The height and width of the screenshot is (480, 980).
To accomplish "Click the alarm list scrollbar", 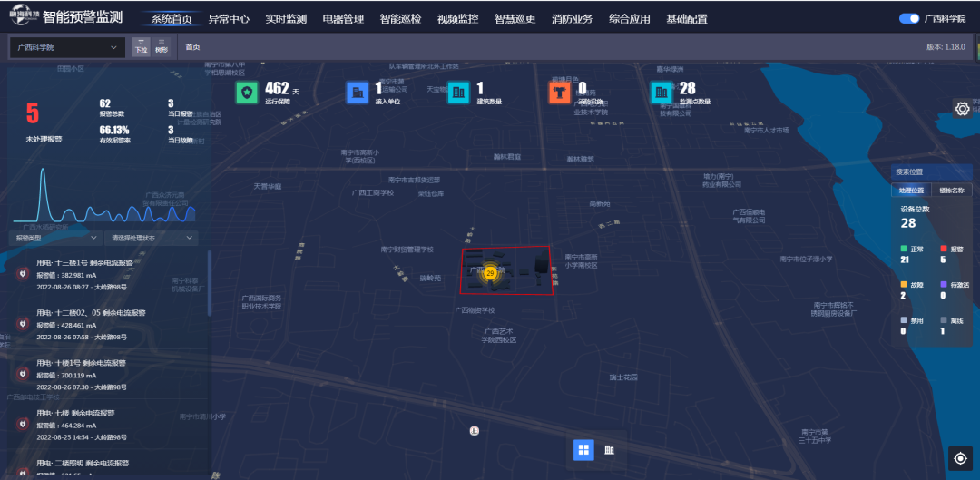I will pos(210,283).
